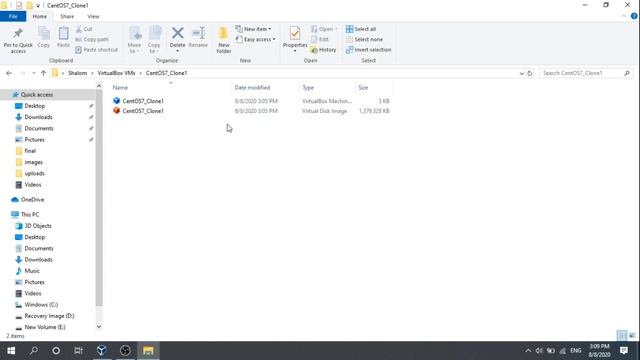Image resolution: width=640 pixels, height=360 pixels.
Task: Open the Easy access dropdown
Action: point(256,40)
